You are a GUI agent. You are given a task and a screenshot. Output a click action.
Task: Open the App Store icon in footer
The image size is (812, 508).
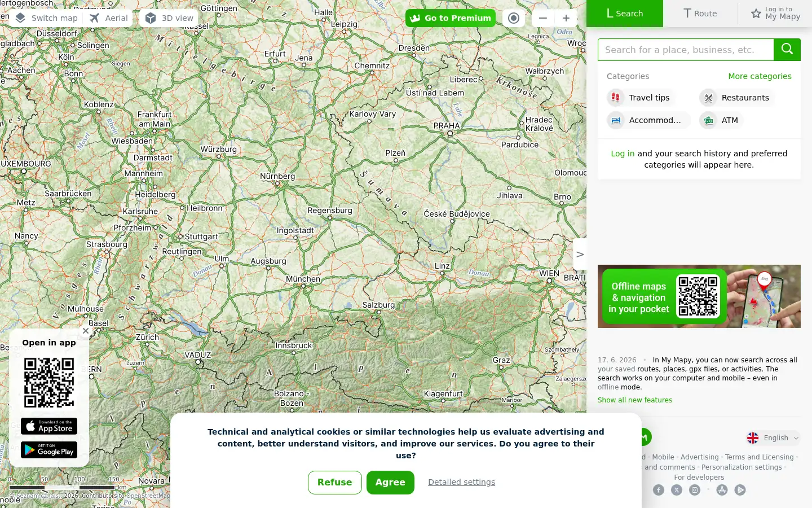(722, 490)
